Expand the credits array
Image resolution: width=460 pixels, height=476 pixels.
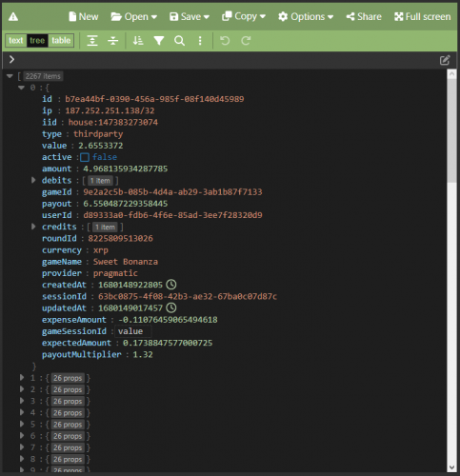33,227
